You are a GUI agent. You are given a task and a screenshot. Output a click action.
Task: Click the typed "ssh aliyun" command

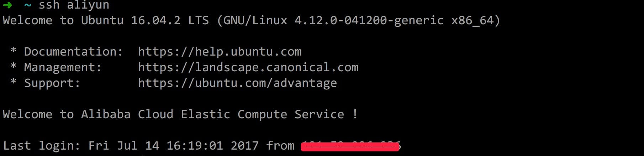click(74, 5)
